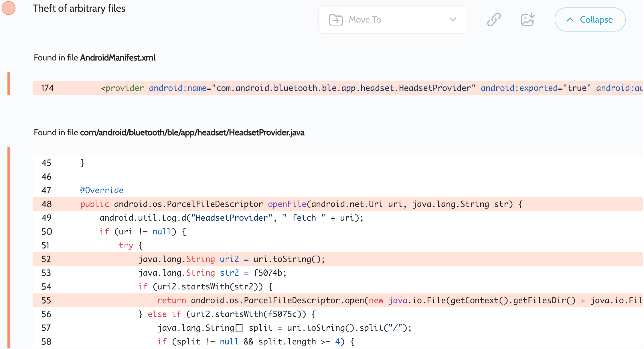The width and height of the screenshot is (644, 349).
Task: Click line number 58
Action: tap(46, 342)
